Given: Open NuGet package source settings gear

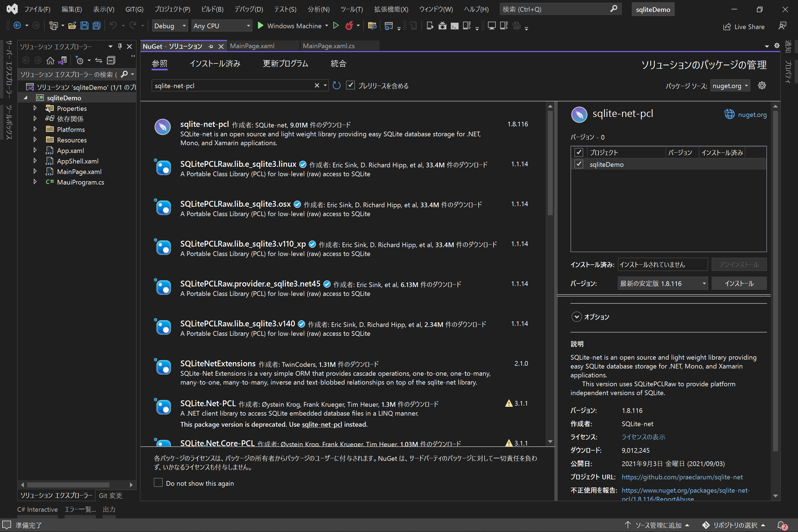Looking at the screenshot, I should point(762,86).
